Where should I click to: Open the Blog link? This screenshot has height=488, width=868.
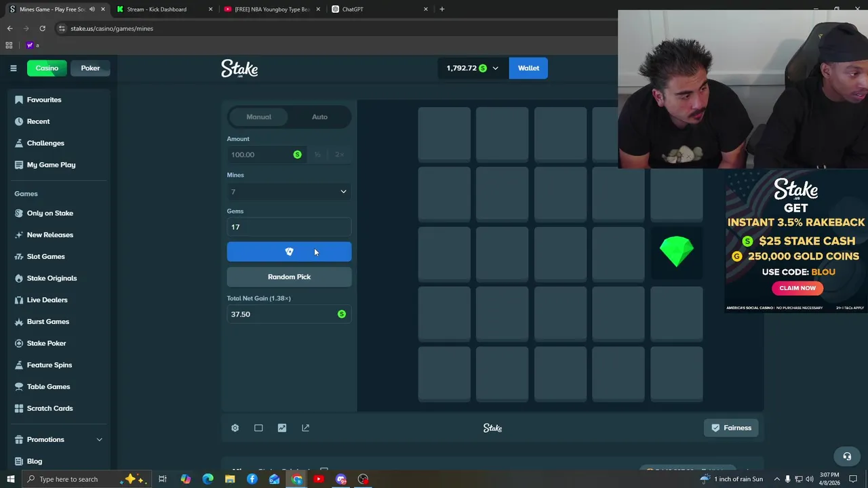coord(34,461)
